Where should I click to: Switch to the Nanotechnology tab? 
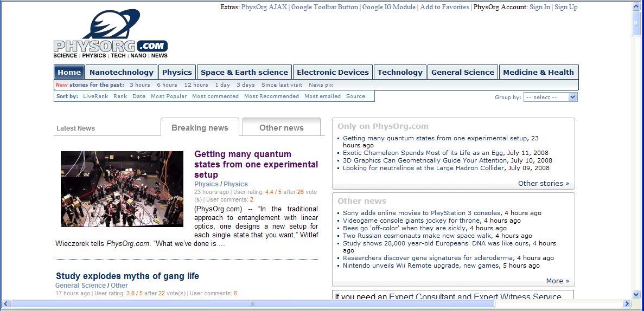[122, 72]
